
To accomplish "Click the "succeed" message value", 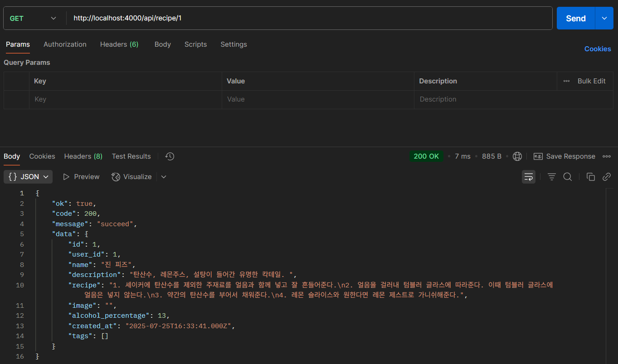I will (115, 224).
